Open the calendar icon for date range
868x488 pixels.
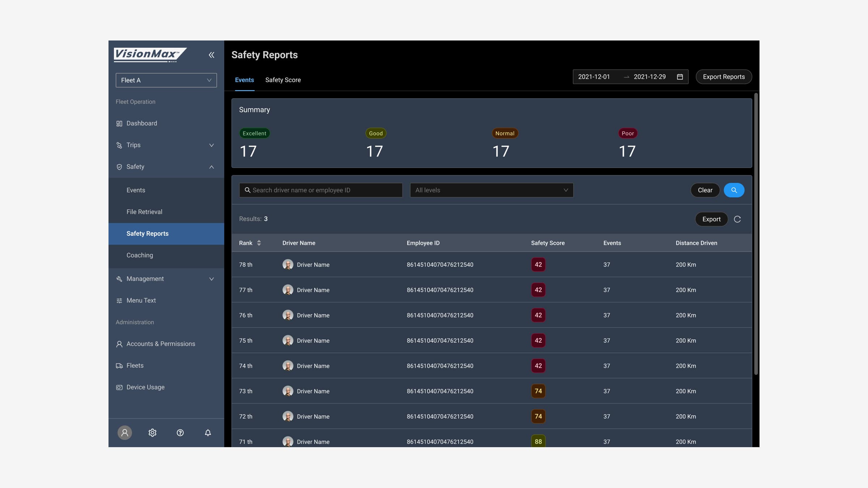680,77
